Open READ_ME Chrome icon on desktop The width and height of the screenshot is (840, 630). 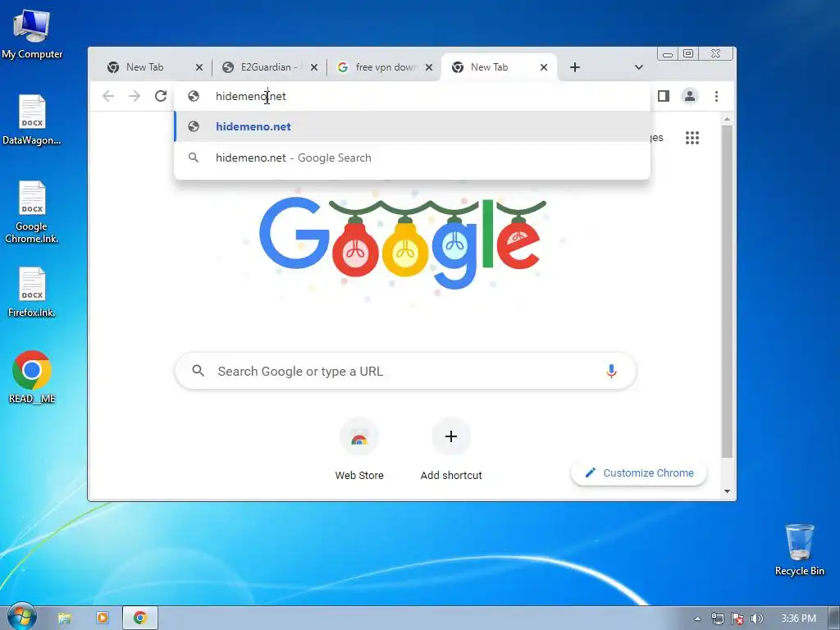[32, 377]
